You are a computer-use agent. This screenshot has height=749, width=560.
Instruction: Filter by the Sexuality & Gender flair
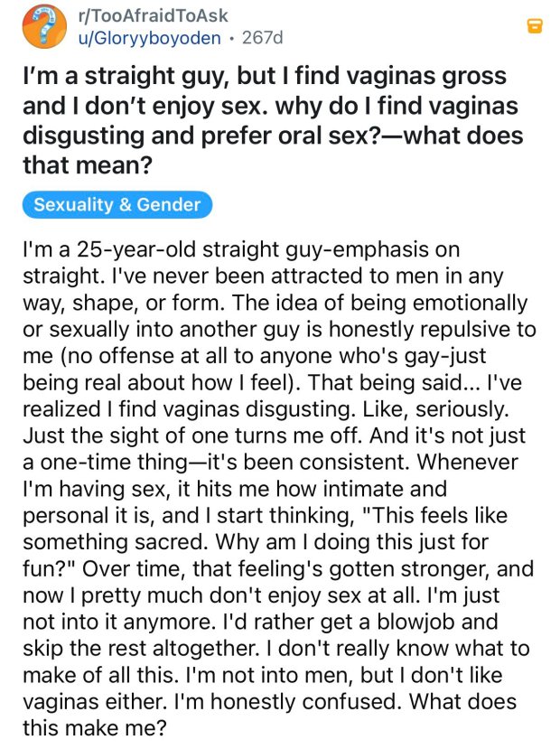tap(117, 204)
